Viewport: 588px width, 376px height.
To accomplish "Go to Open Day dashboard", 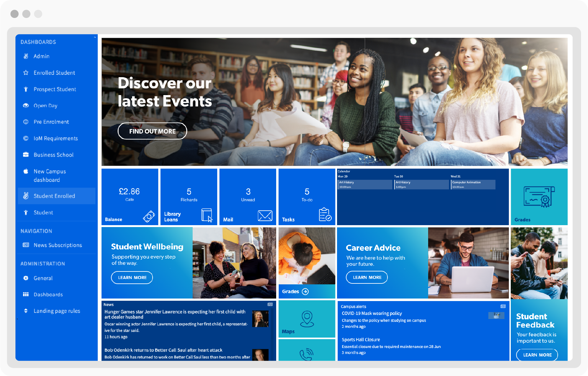I will [57, 105].
